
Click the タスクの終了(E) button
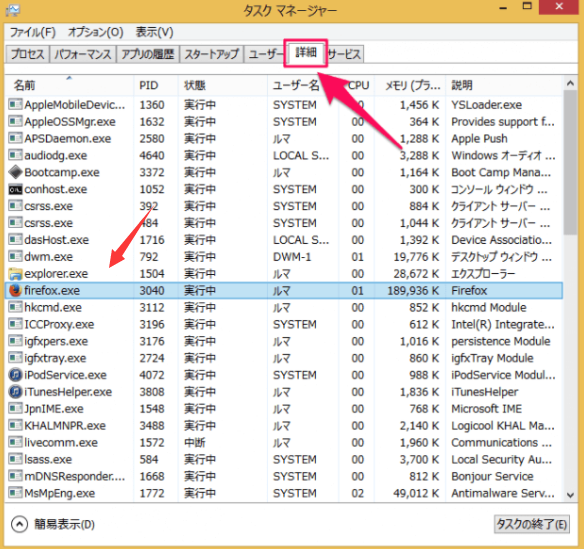tap(531, 524)
